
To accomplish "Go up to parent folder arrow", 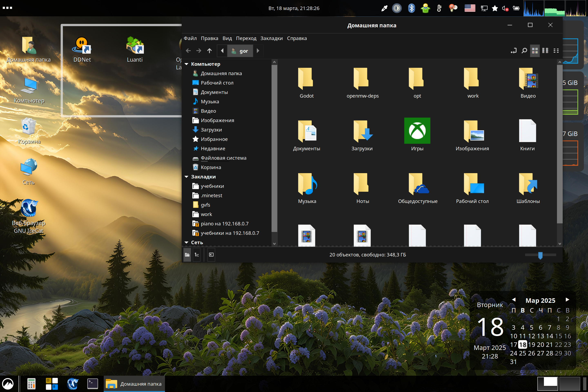I will click(209, 51).
